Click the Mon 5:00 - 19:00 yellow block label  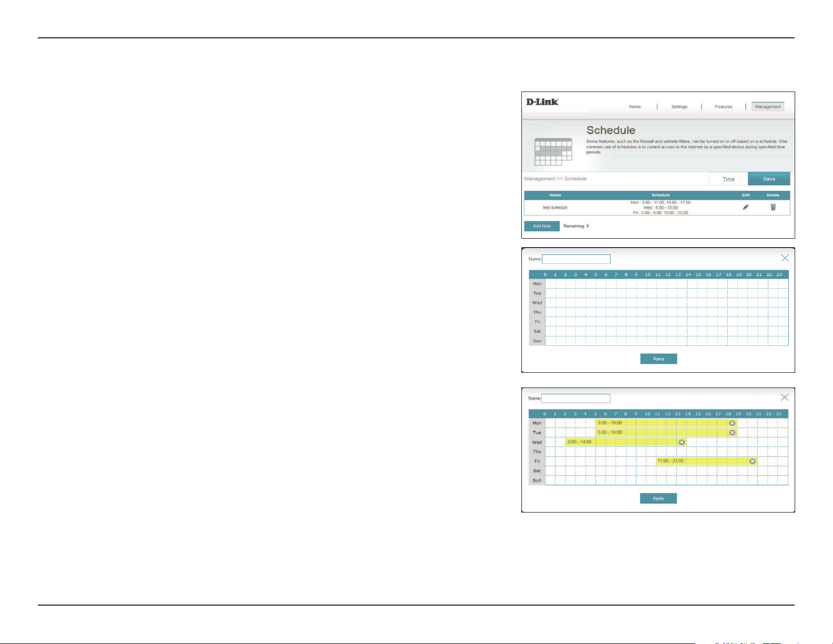click(x=610, y=423)
